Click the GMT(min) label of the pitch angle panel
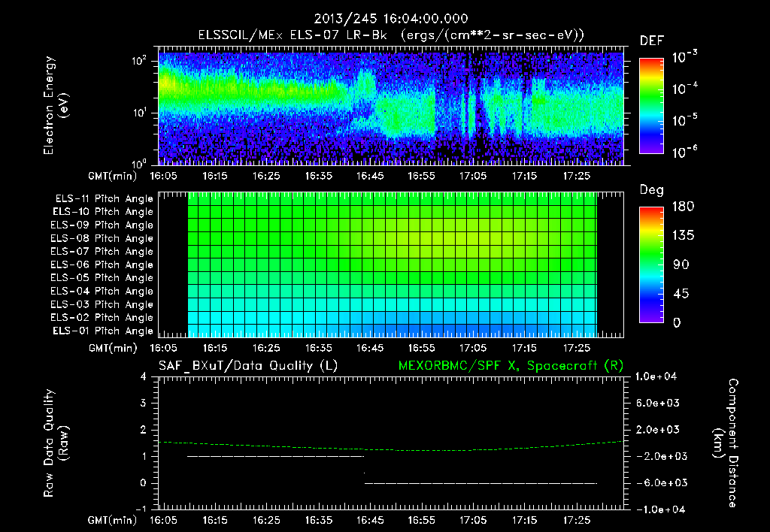The image size is (770, 532). pos(113,349)
